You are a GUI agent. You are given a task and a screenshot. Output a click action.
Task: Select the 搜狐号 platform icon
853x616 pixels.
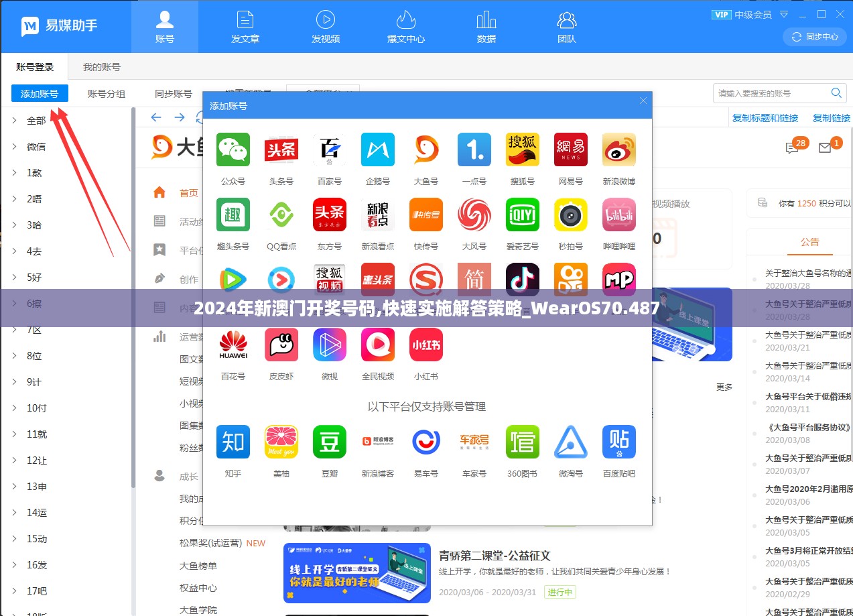pos(523,149)
